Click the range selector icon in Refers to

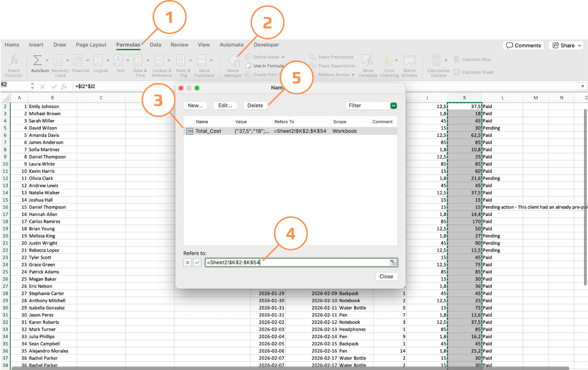[x=393, y=263]
